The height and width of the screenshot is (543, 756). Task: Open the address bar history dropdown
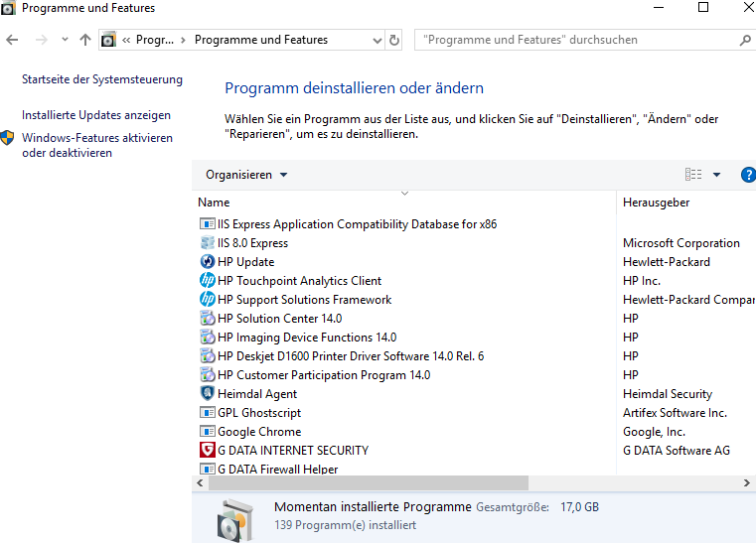click(x=378, y=41)
